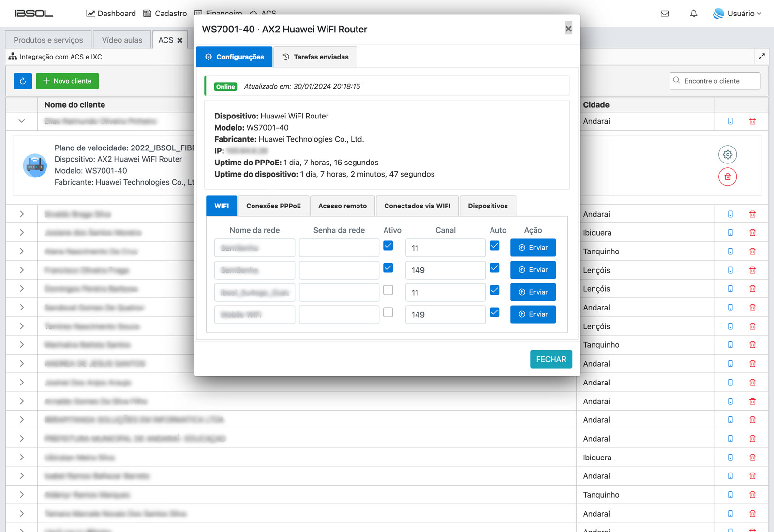
Task: Click Enviar for the third network row
Action: (533, 292)
